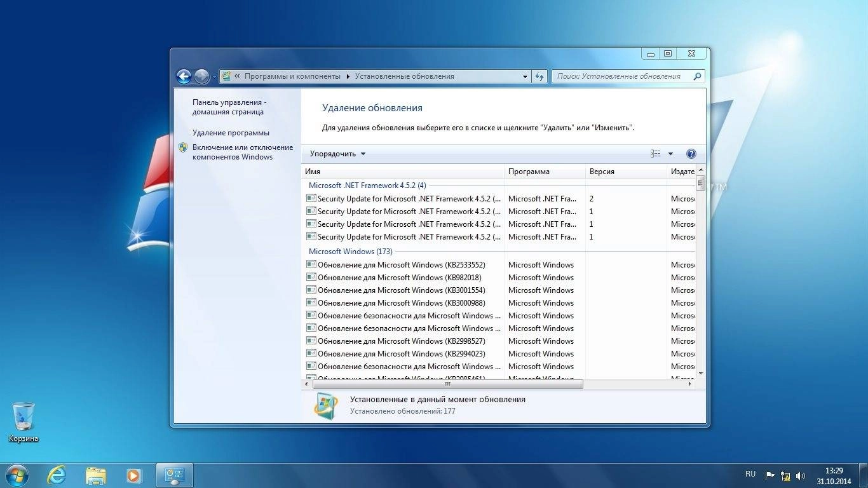
Task: Sort by the 'Программа' column header
Action: (x=545, y=172)
